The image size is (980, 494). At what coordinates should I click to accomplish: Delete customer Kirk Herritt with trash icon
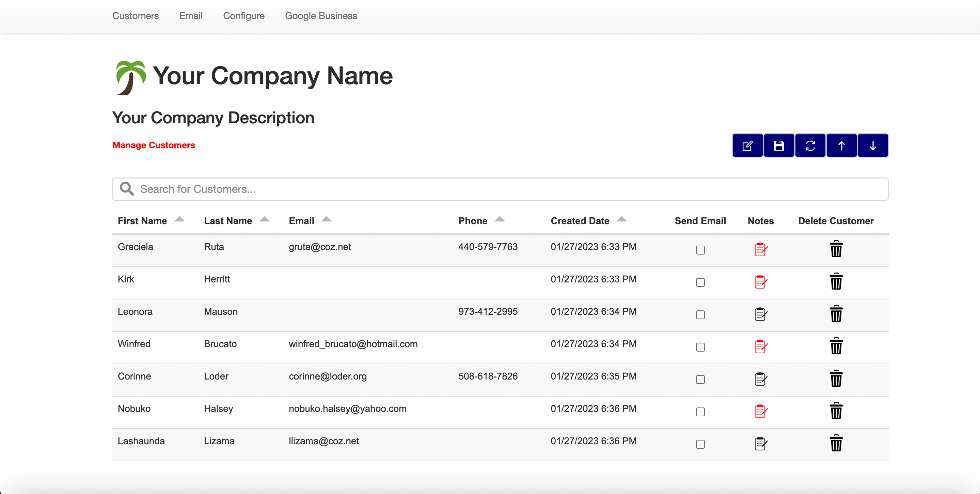point(836,282)
